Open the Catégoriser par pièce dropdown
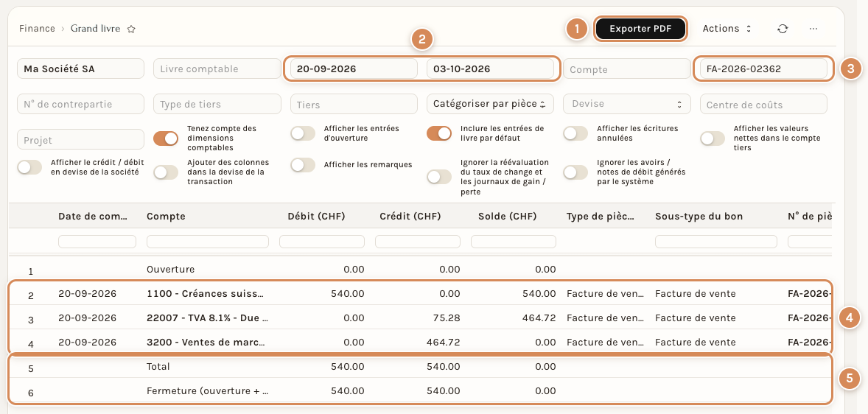 coord(490,103)
